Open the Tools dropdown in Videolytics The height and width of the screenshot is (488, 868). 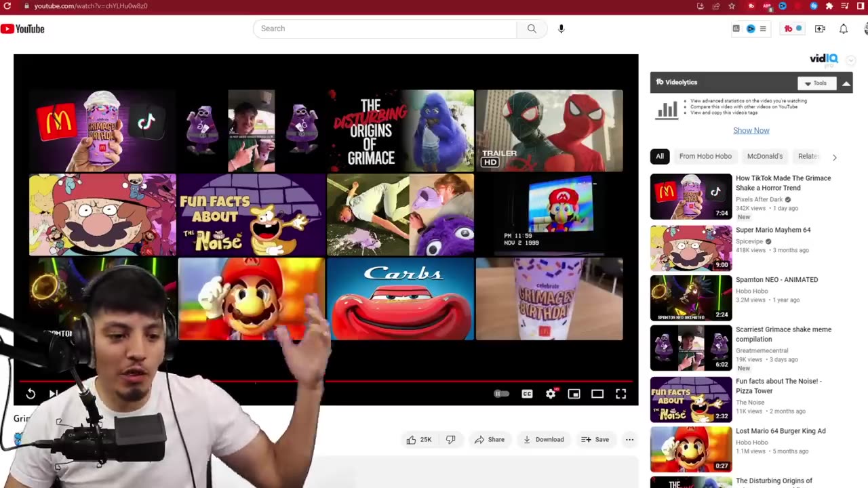pyautogui.click(x=816, y=83)
